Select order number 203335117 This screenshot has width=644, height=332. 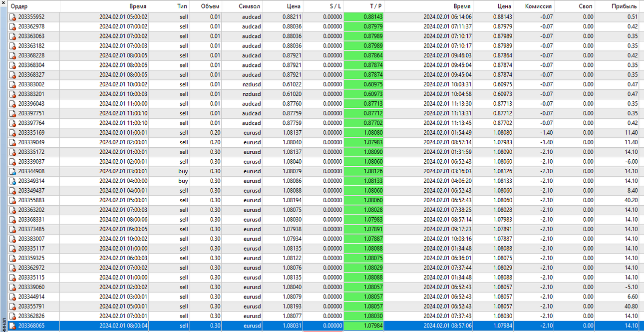point(31,249)
